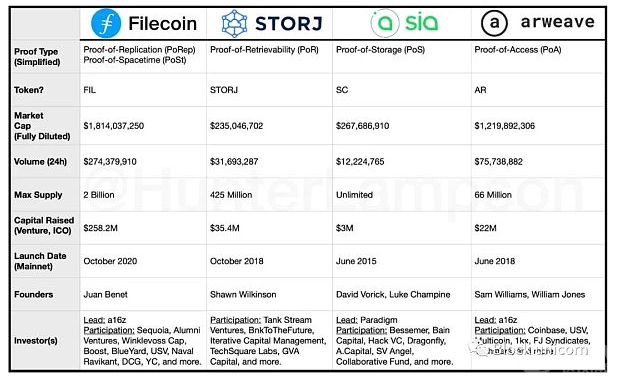
Task: Click underlined Lead: label in Filecoin investors
Action: point(95,320)
